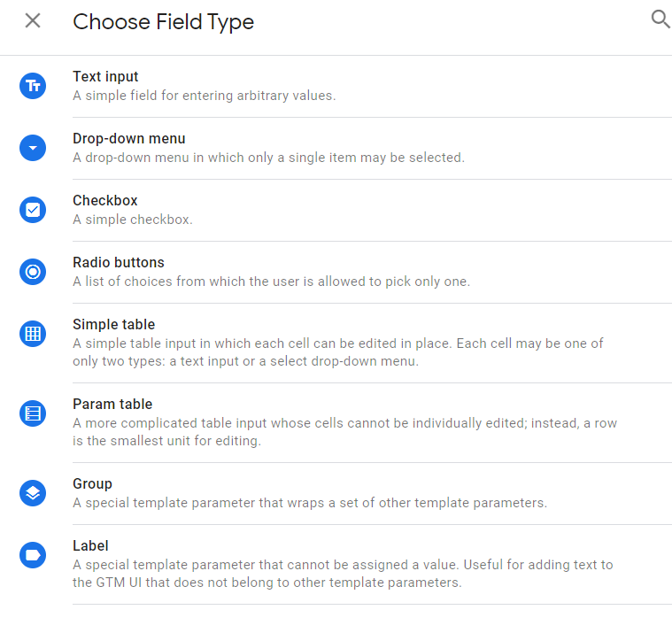Click the Label tag icon
This screenshot has width=672, height=633.
click(33, 555)
